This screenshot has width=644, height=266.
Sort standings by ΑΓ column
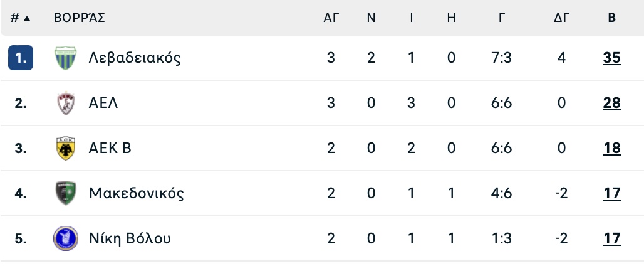331,18
